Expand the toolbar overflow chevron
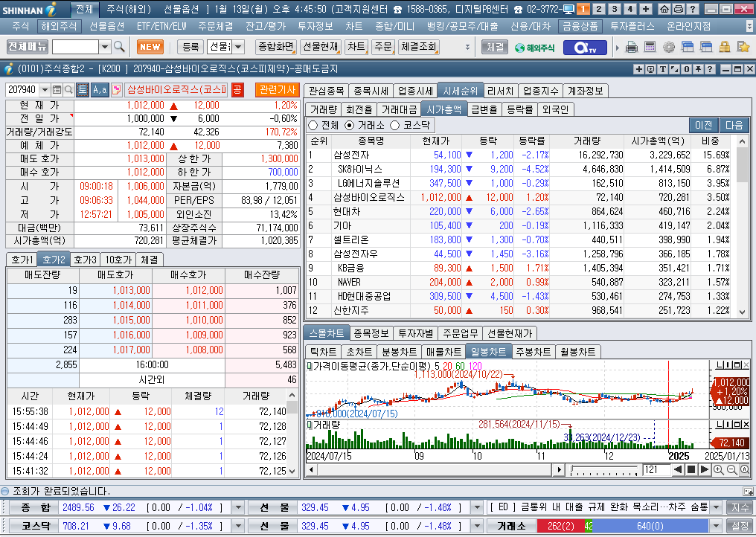Screen dimensions: 756x537 (x=467, y=48)
